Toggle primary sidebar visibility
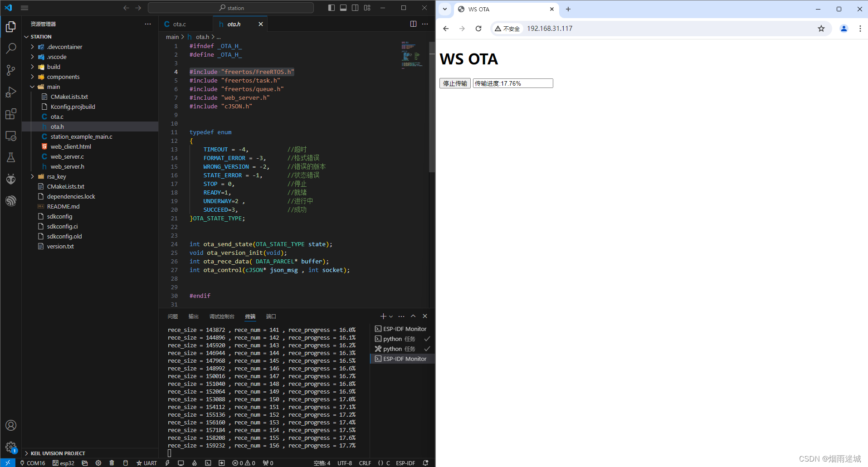 tap(332, 8)
